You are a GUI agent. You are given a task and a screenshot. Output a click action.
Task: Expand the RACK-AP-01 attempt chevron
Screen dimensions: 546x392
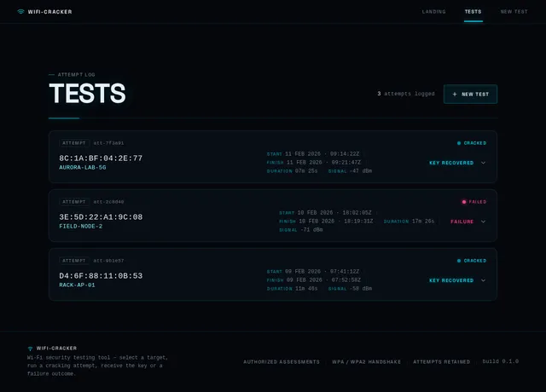(x=484, y=280)
